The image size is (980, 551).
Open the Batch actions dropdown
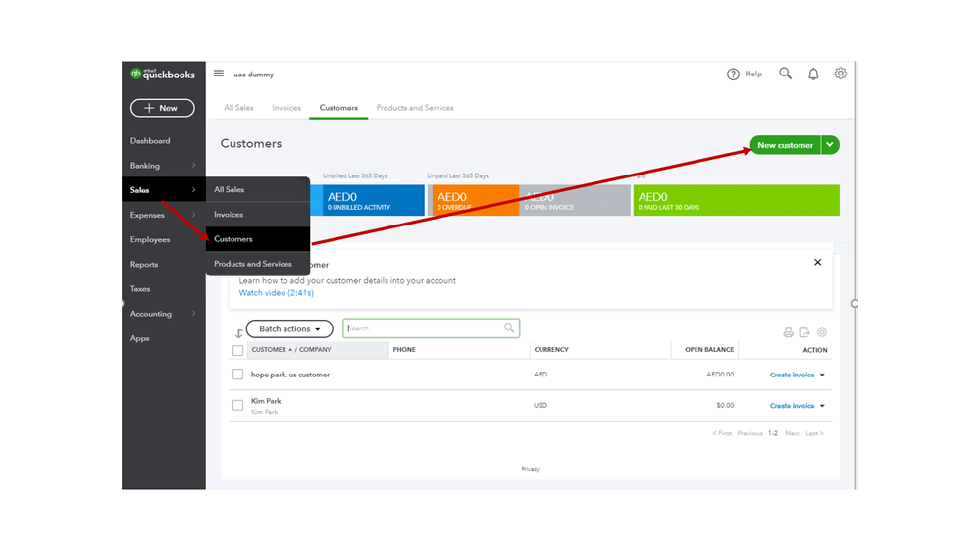289,328
